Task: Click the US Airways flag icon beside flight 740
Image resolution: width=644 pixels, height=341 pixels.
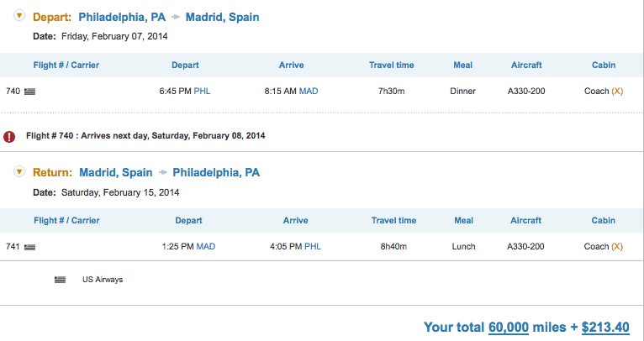Action: [29, 92]
